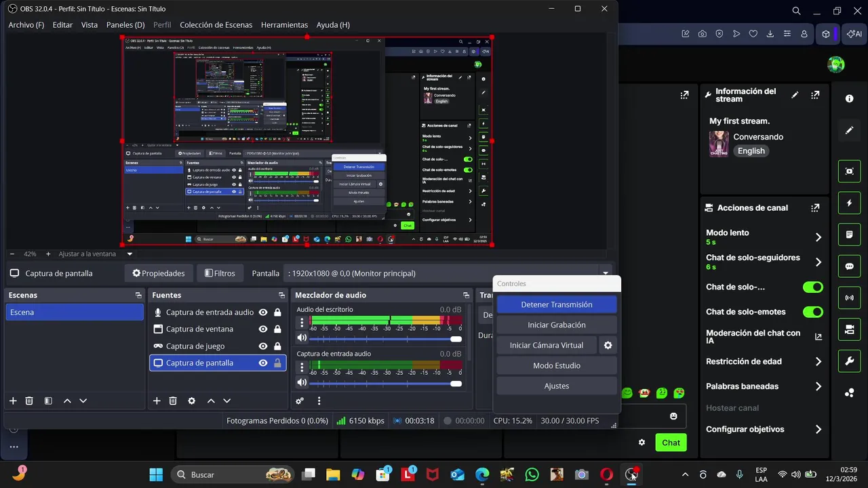Add a new scene with the plus icon

pos(13,401)
